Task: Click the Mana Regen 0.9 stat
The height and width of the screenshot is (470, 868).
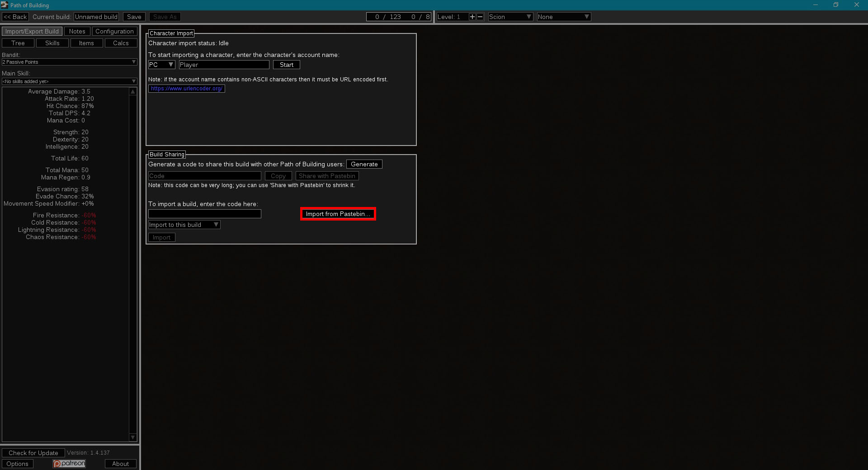Action: [66, 177]
